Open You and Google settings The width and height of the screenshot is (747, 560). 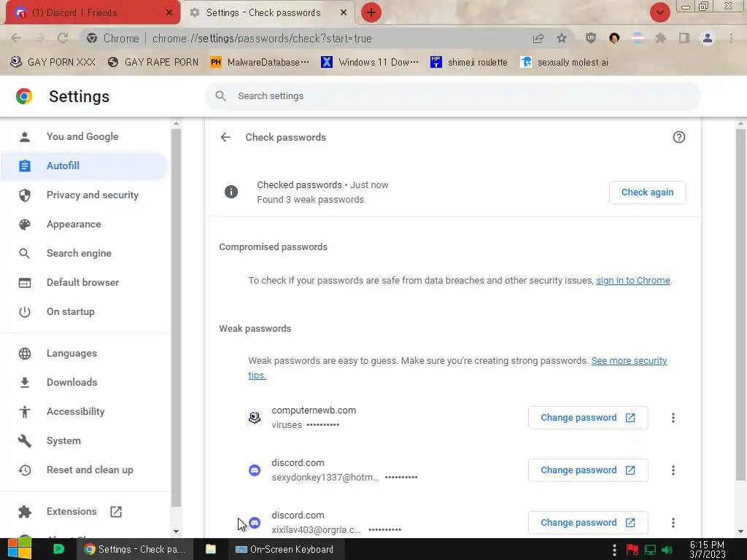pyautogui.click(x=82, y=136)
